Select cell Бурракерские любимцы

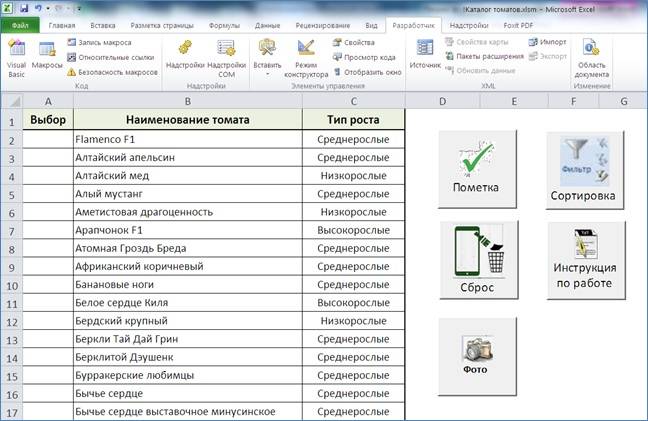(x=188, y=376)
